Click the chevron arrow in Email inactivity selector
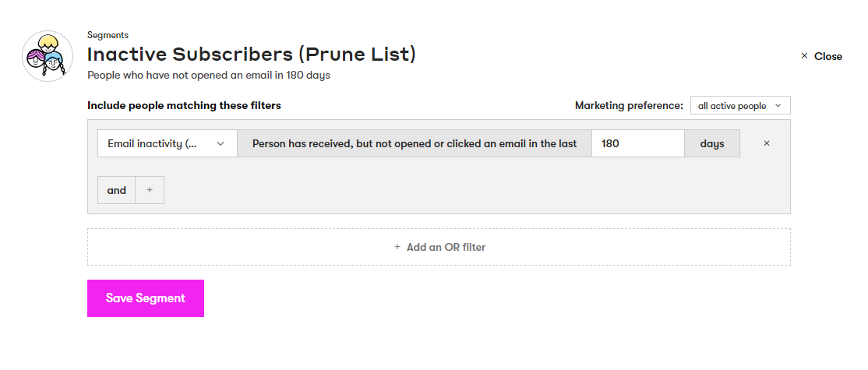The width and height of the screenshot is (868, 370). click(221, 143)
